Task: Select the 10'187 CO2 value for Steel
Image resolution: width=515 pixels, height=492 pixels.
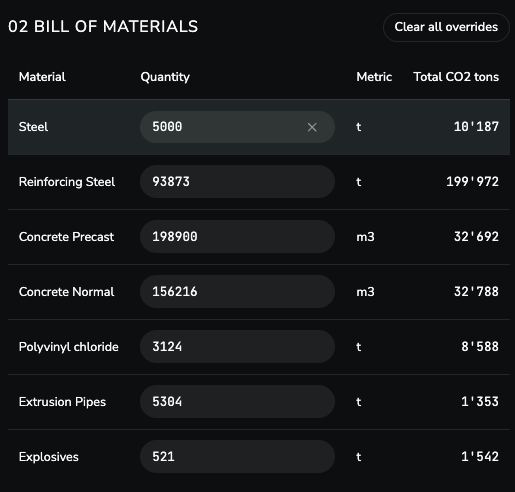Action: tap(476, 127)
